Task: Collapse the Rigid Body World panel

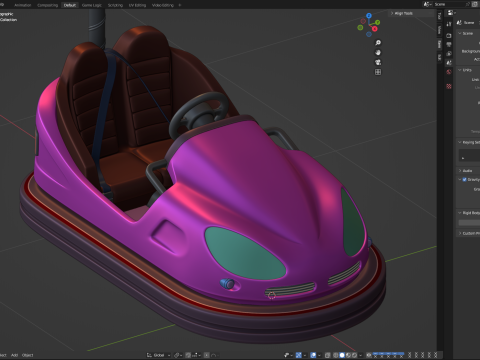Action: click(460, 213)
